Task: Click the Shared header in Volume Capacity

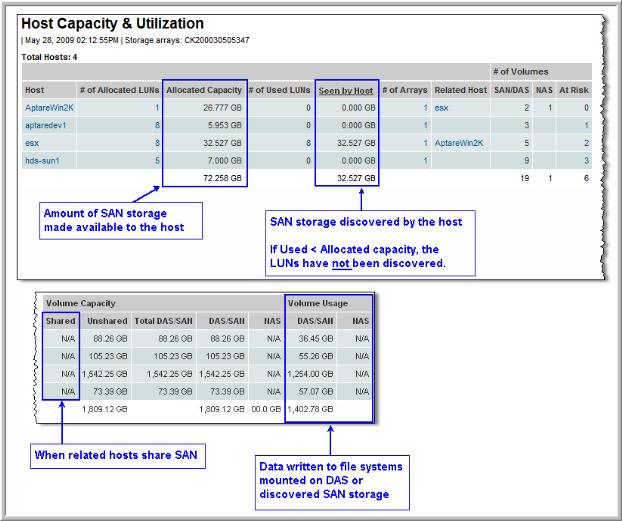Action: point(60,320)
